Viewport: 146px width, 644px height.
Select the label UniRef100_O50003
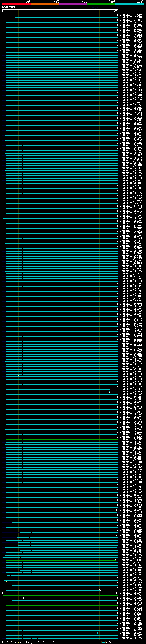tap(131, 75)
